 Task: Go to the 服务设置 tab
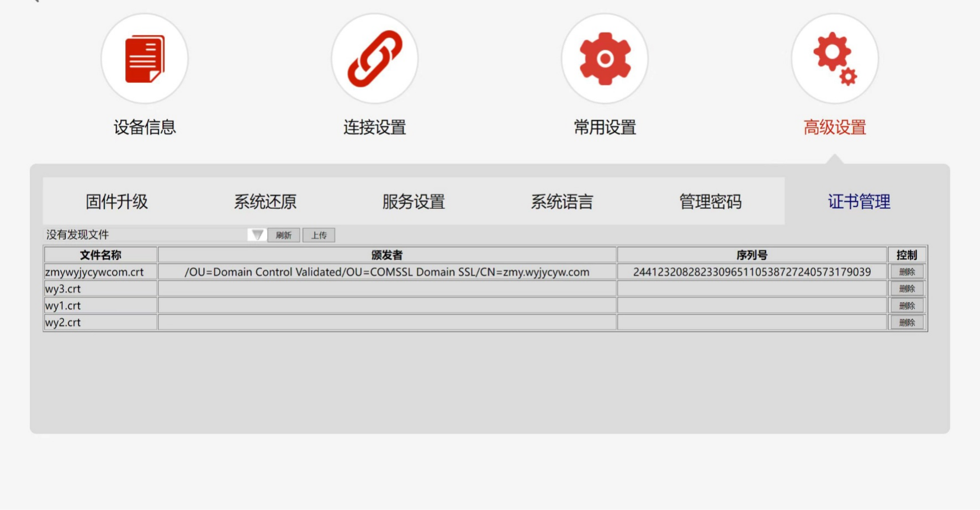[414, 202]
